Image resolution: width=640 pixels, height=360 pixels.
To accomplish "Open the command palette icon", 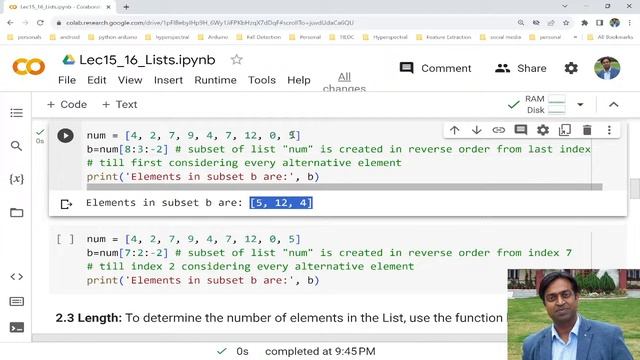I will click(x=16, y=302).
